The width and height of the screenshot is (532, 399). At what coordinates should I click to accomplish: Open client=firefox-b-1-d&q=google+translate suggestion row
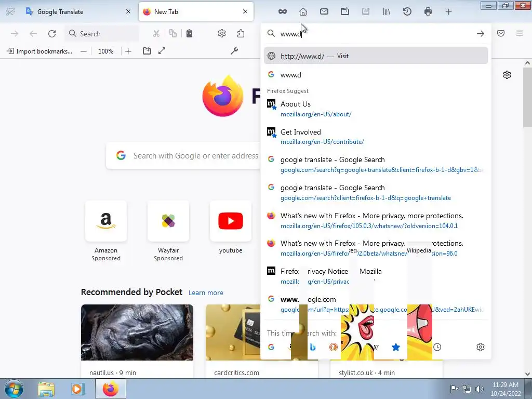[376, 193]
